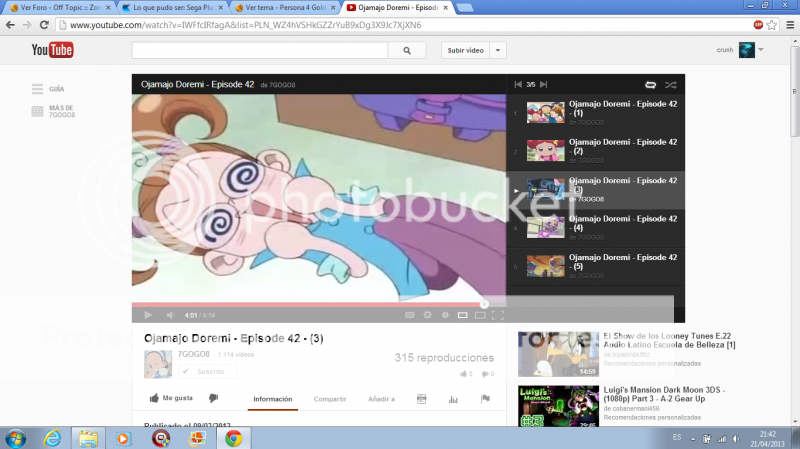Bookmark page with star icon
This screenshot has width=800, height=449.
(772, 24)
